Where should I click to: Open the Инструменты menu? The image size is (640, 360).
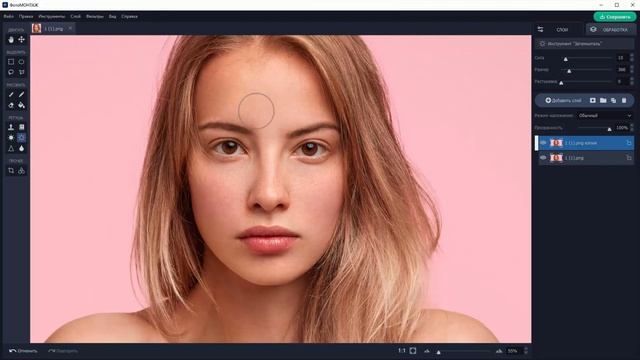[x=52, y=17]
